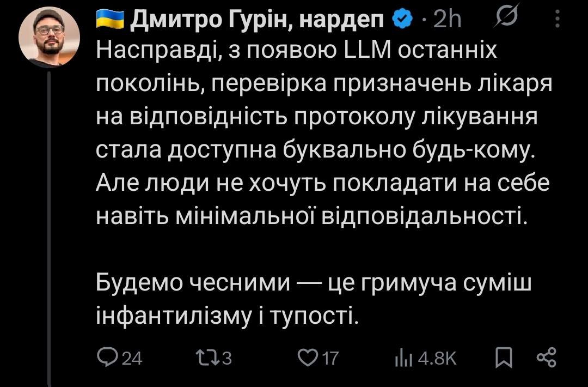Click the reply count 24
The image size is (588, 387).
click(x=131, y=358)
